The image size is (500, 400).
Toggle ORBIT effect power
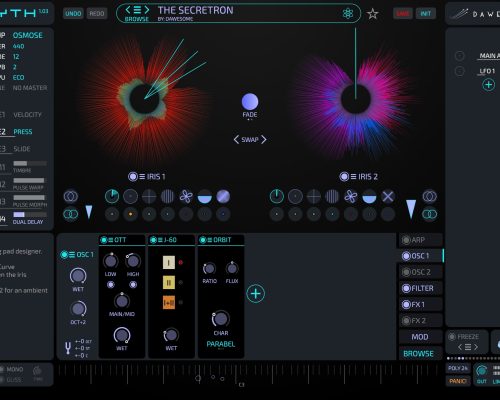point(203,240)
